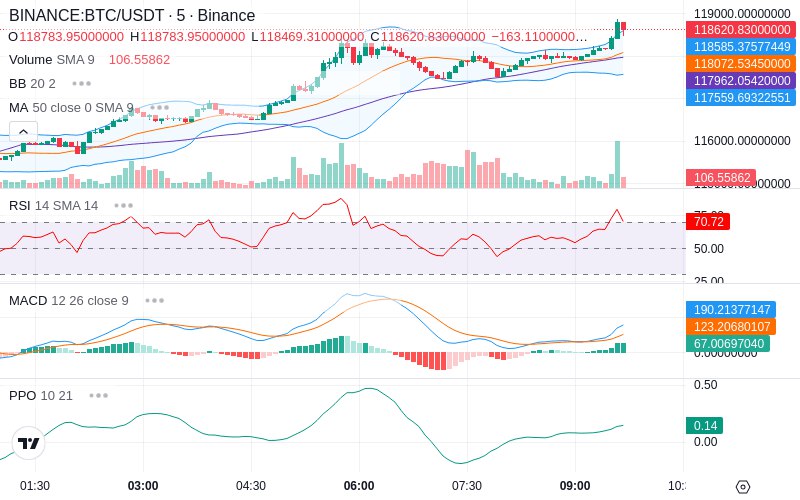
Task: Click the purple 117962.05 MA price label
Action: [741, 81]
